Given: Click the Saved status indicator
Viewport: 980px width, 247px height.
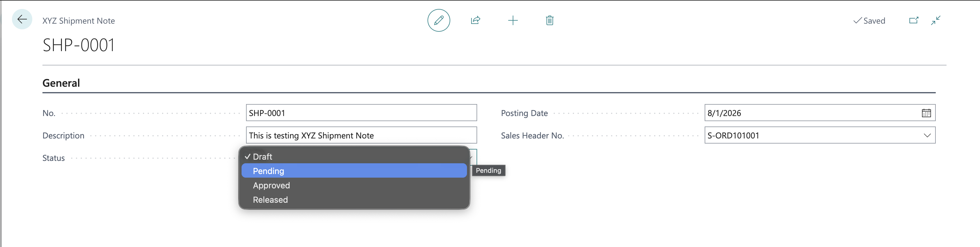Looking at the screenshot, I should [x=869, y=21].
